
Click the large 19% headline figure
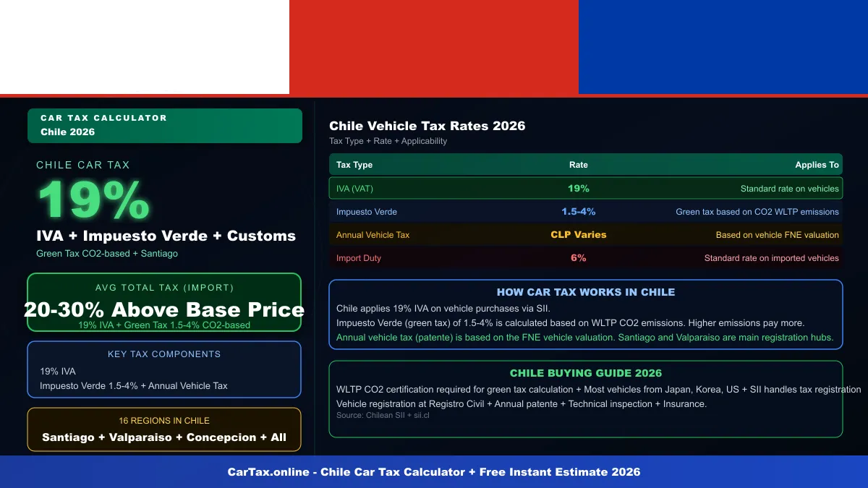click(94, 200)
